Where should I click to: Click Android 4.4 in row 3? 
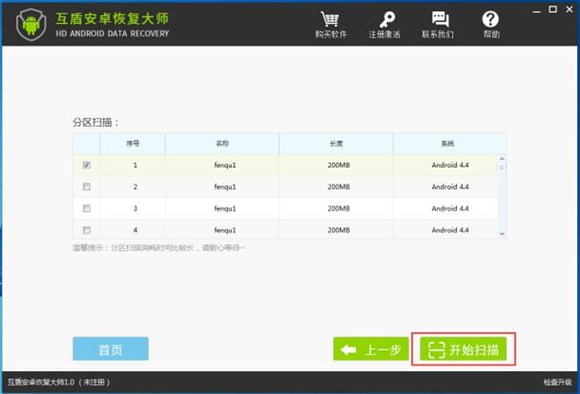[x=450, y=209]
